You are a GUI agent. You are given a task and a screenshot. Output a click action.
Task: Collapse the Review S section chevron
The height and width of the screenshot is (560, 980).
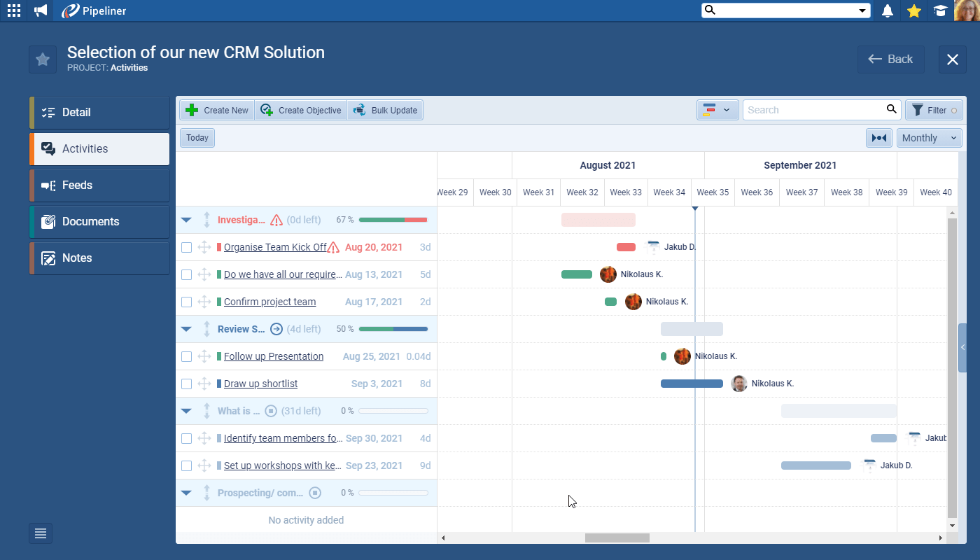pos(186,329)
